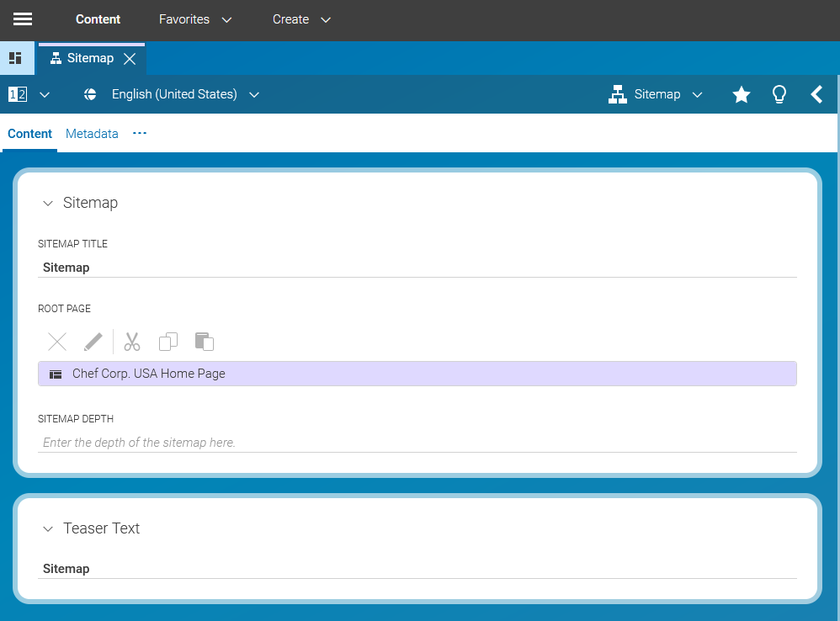Viewport: 840px width, 621px height.
Task: Toggle the favorites star for this document
Action: 741,94
